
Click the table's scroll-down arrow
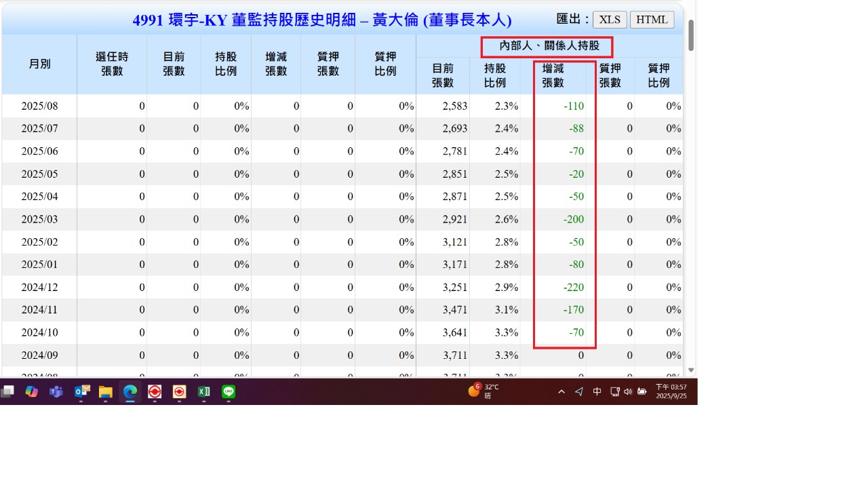(691, 370)
